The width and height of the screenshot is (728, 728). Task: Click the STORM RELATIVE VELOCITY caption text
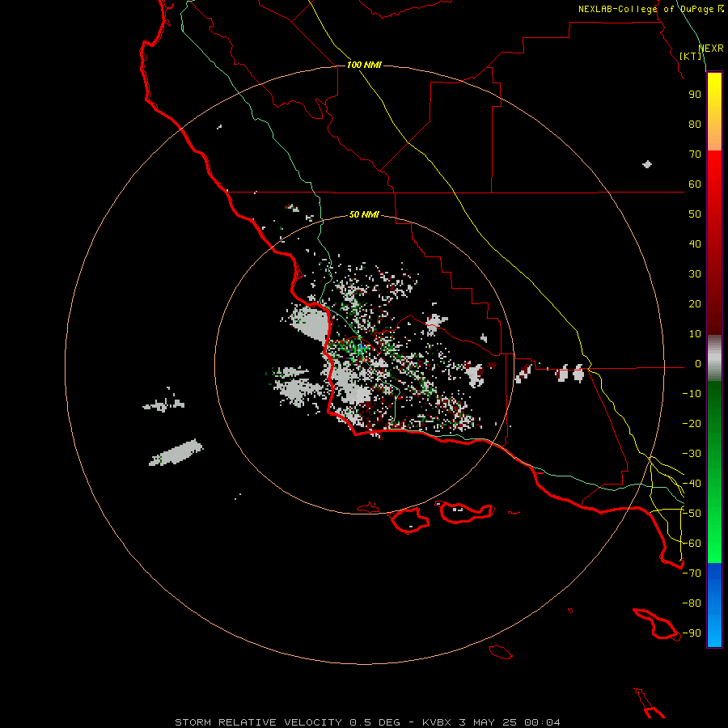[x=258, y=722]
